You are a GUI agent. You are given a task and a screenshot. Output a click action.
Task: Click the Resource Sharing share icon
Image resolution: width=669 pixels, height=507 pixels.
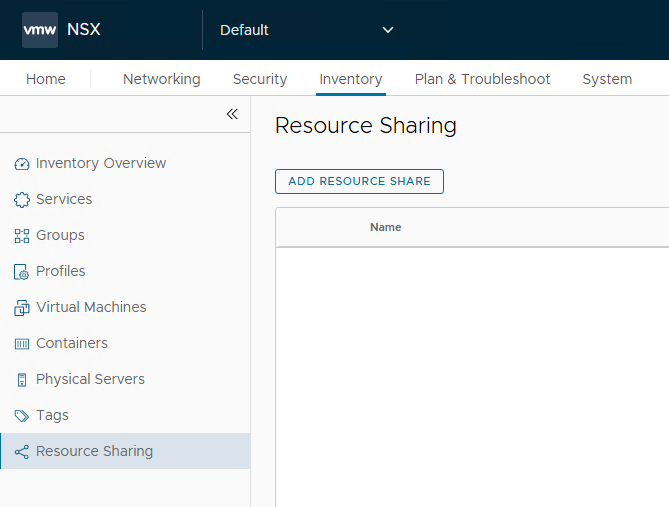tap(22, 452)
